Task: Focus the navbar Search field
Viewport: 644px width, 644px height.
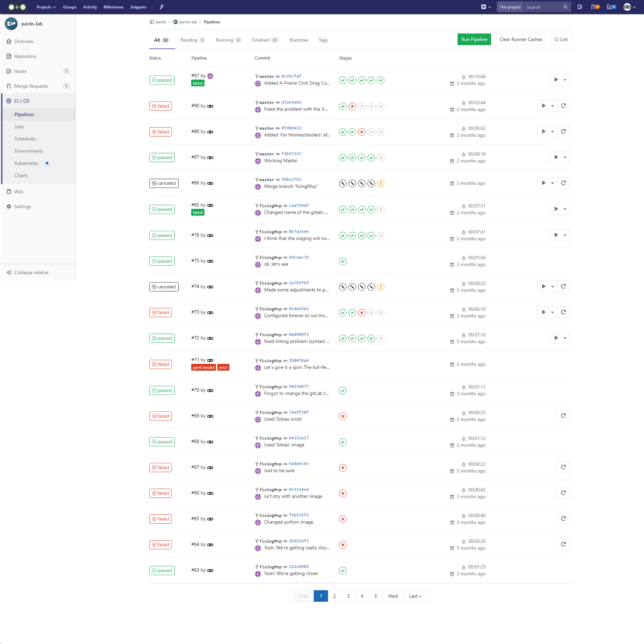Action: point(543,7)
